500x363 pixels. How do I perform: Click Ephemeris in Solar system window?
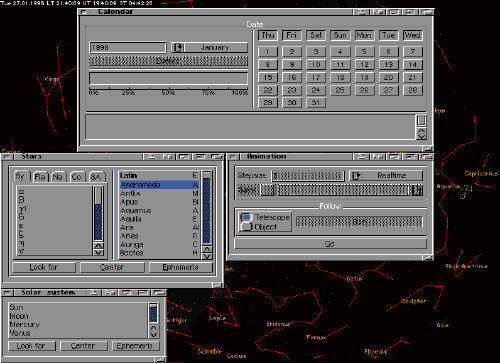click(x=135, y=346)
